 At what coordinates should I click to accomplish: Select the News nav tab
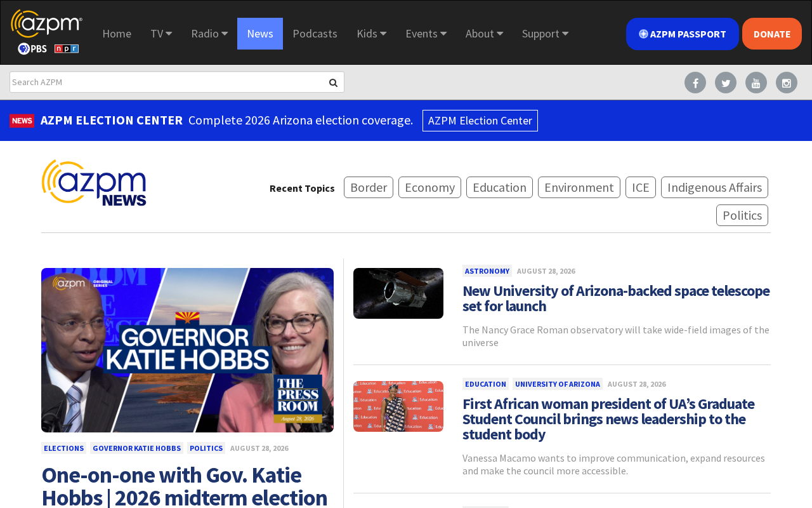coord(260,34)
